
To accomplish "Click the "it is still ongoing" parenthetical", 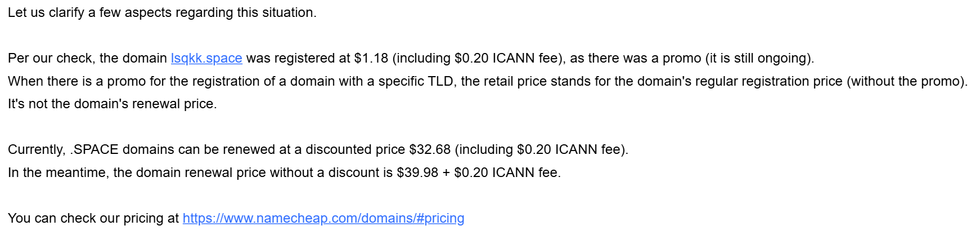I will [759, 59].
